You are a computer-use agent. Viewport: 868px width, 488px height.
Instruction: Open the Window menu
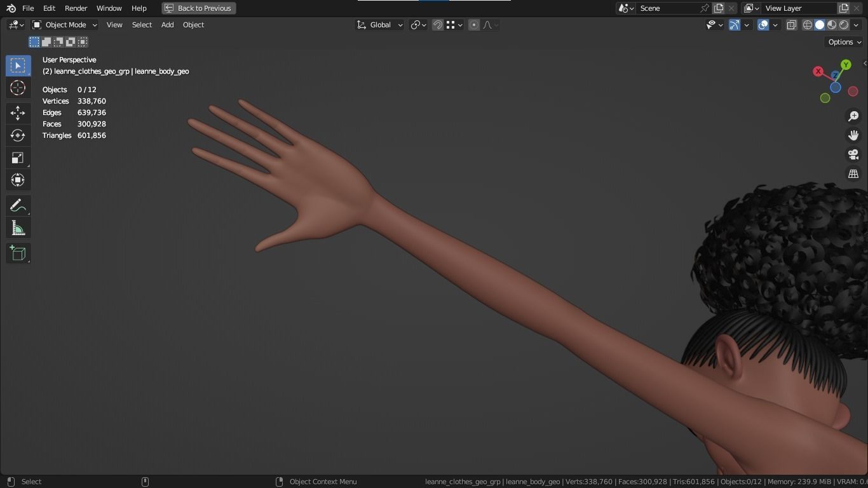pos(109,8)
